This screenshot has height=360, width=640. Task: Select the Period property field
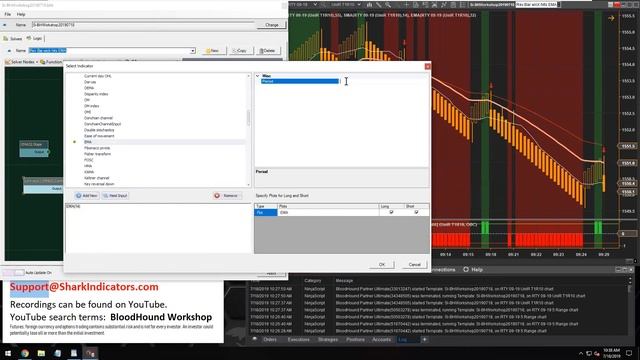point(300,81)
